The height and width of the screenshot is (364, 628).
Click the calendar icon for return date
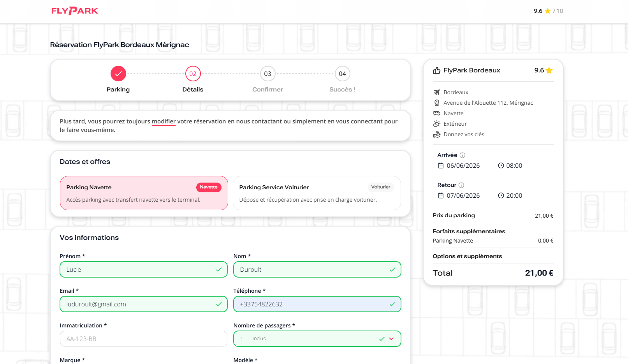[x=441, y=195]
